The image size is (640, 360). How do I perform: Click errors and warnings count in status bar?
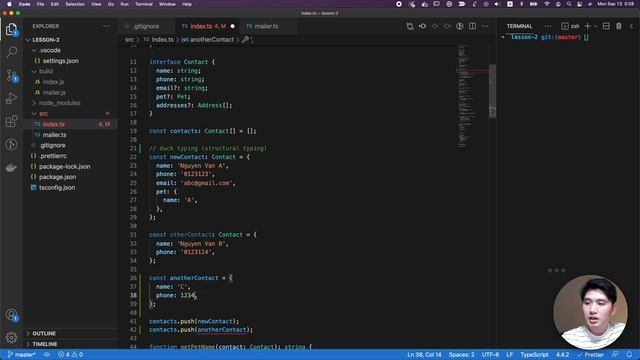(x=70, y=355)
